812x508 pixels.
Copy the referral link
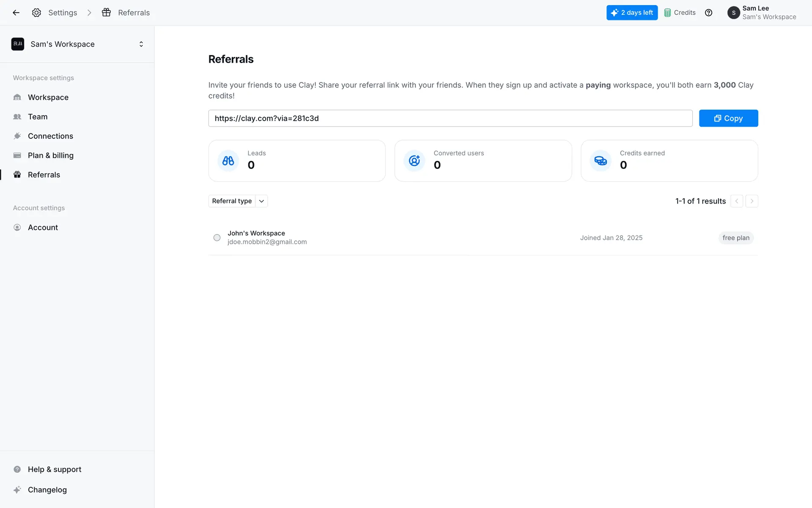tap(728, 119)
